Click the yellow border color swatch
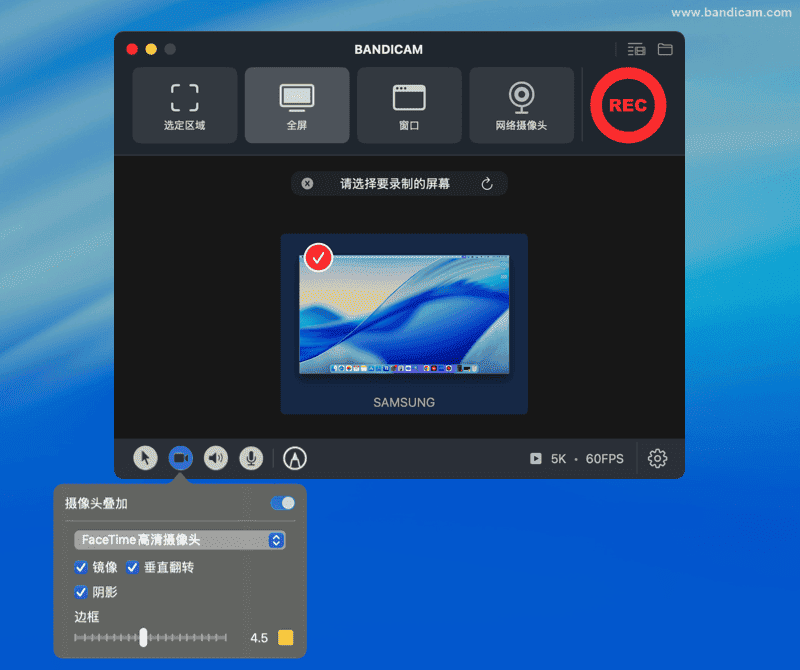 (x=286, y=638)
